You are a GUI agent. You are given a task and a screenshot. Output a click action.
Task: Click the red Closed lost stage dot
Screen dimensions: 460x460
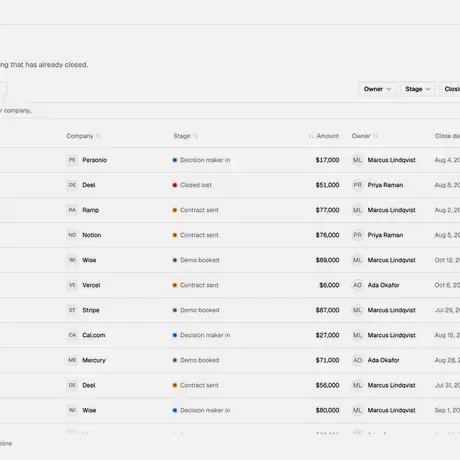pos(175,185)
